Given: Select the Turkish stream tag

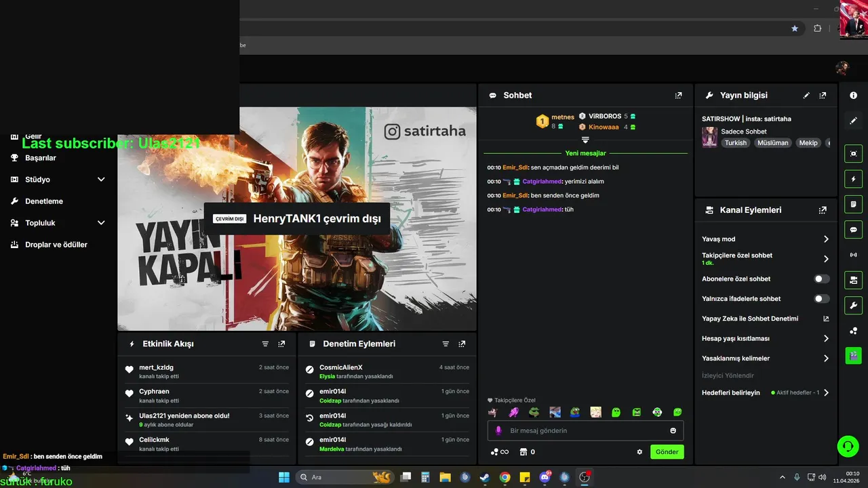Looking at the screenshot, I should click(x=736, y=143).
